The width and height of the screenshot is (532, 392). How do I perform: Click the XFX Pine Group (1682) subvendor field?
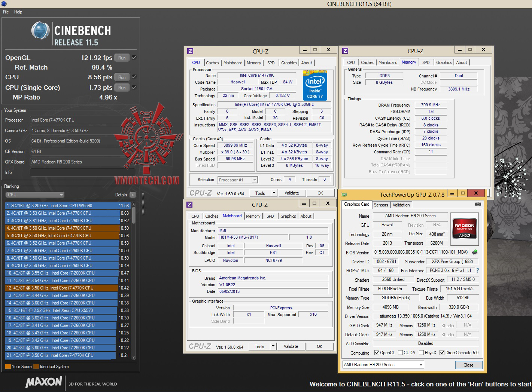pyautogui.click(x=452, y=261)
